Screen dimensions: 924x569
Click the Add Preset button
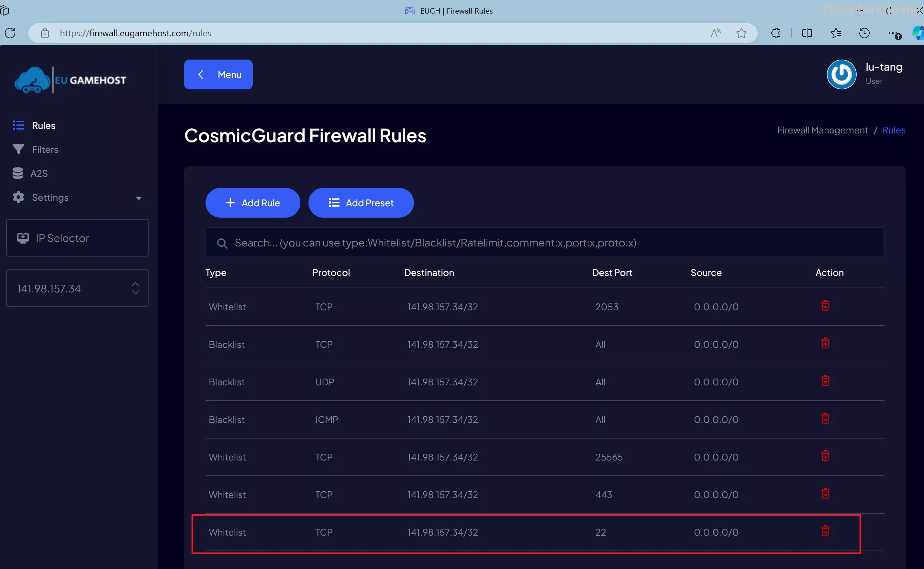361,203
